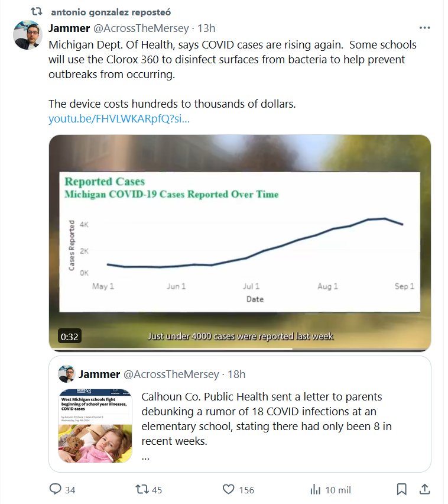Viewport: 448px width, 504px height.
Task: Play the Michigan COVID cases video
Action: [x=239, y=243]
